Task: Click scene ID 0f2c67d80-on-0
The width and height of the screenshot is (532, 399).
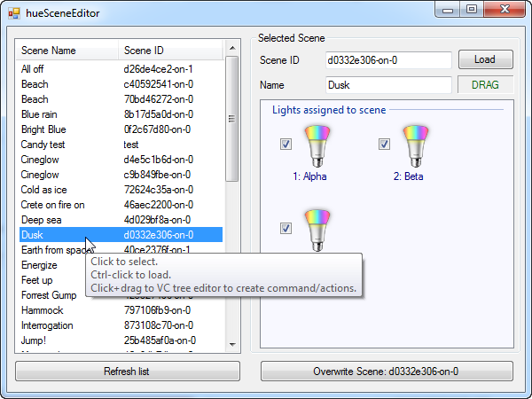Action: point(157,129)
